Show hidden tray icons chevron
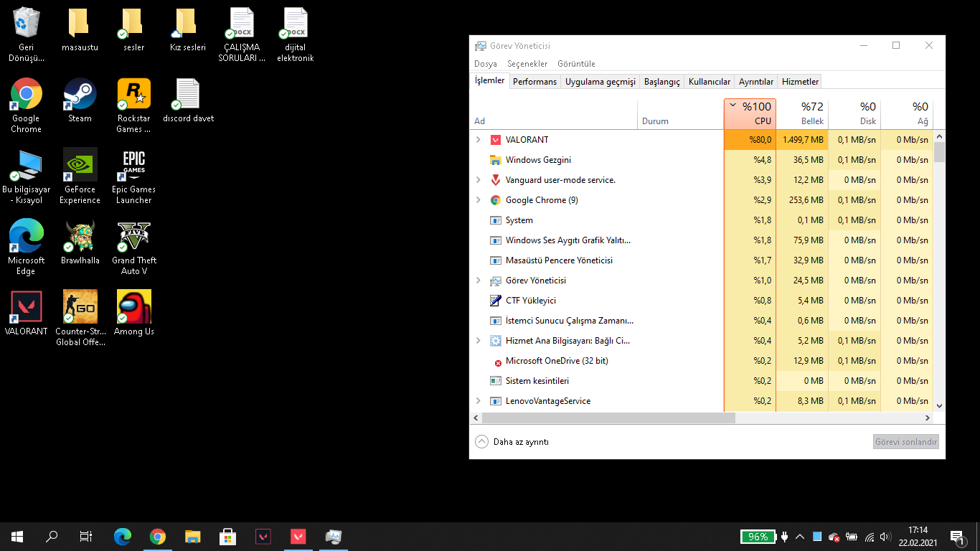The width and height of the screenshot is (980, 551). [800, 537]
